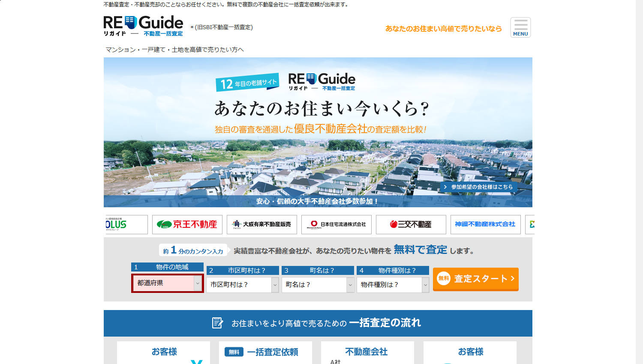Click the 12年目の老舗サイト badge
Image resolution: width=643 pixels, height=364 pixels.
point(247,82)
